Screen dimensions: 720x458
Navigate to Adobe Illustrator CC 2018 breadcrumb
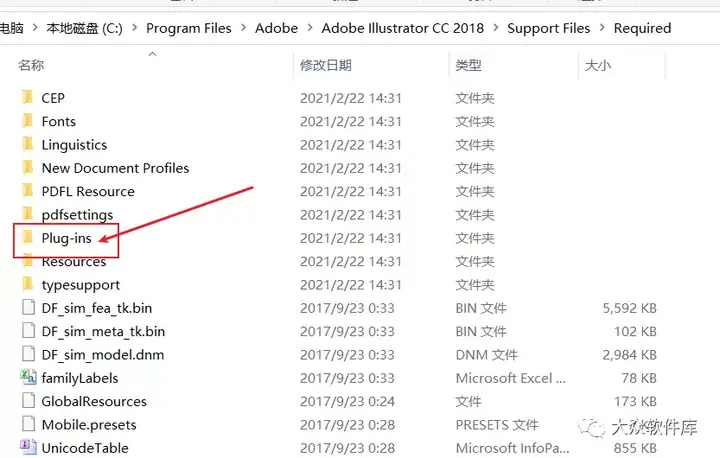403,28
